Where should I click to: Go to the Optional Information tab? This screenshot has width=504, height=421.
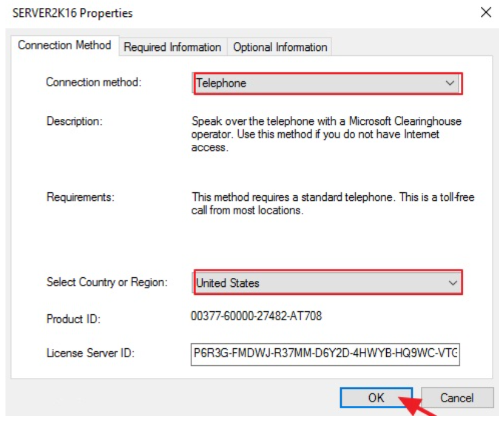[280, 47]
